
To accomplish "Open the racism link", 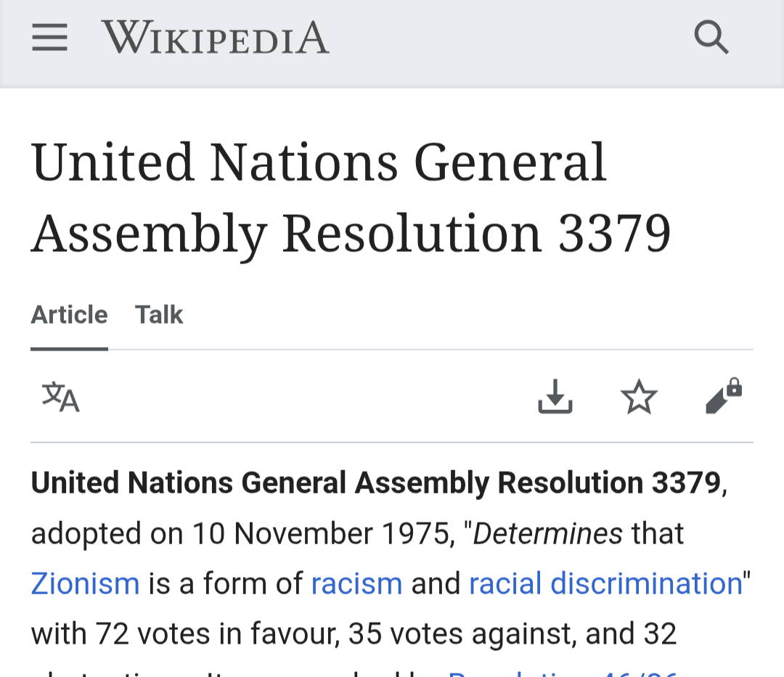I will [356, 583].
